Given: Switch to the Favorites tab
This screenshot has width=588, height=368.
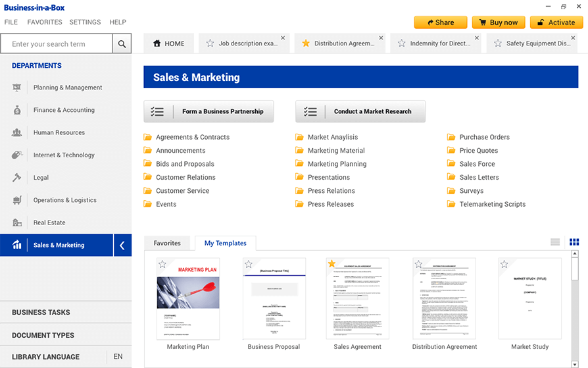Looking at the screenshot, I should 167,243.
